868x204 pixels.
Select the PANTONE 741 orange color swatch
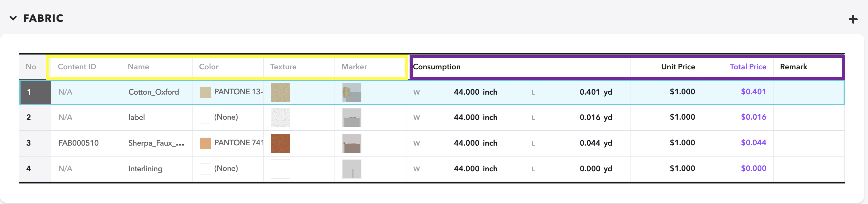pos(205,143)
